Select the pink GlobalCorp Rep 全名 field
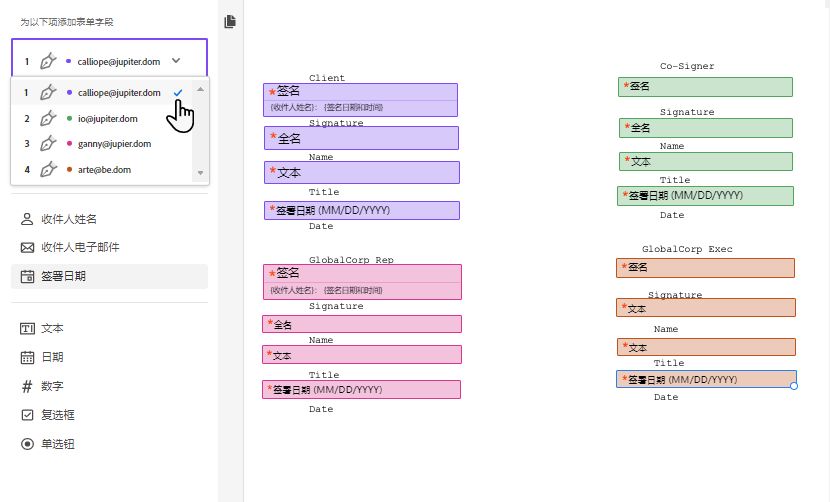 click(x=362, y=324)
